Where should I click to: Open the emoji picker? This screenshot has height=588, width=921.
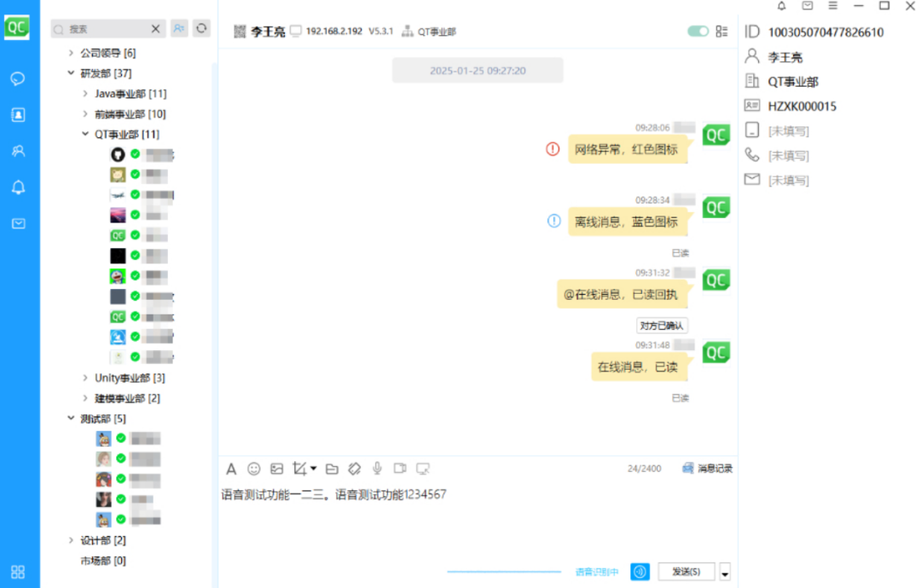(254, 469)
